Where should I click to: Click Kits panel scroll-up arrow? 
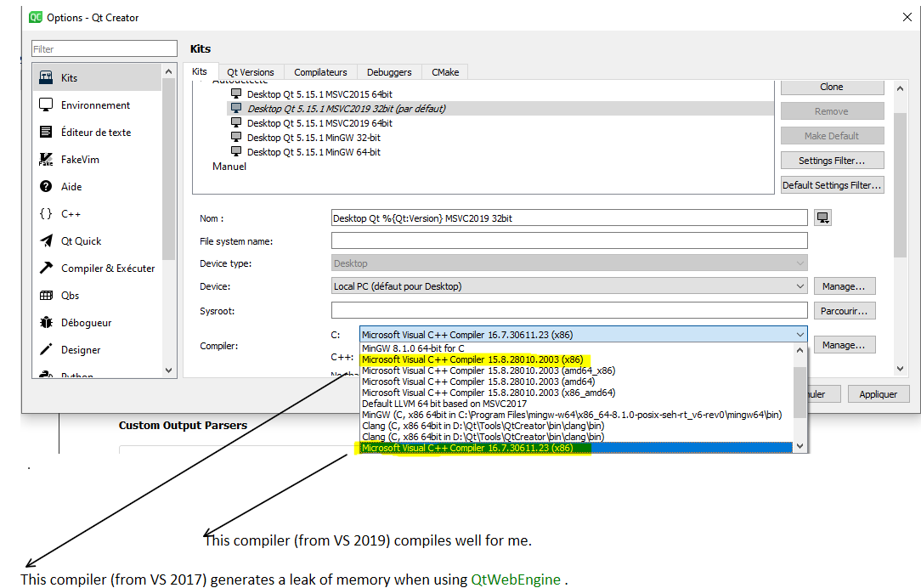(x=900, y=88)
